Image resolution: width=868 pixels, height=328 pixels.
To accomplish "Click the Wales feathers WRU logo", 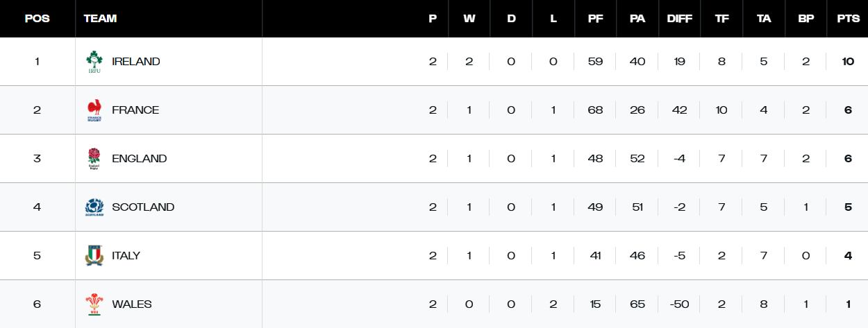I will [x=94, y=304].
